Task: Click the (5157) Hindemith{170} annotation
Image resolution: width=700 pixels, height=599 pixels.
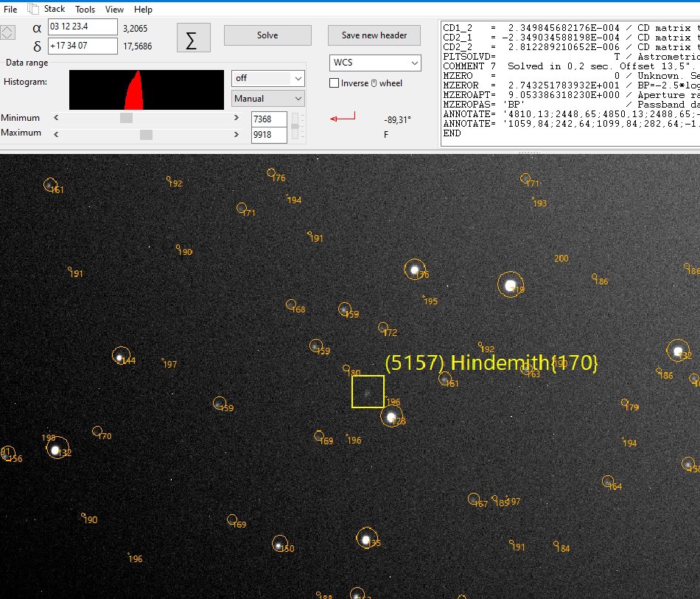Action: click(491, 363)
